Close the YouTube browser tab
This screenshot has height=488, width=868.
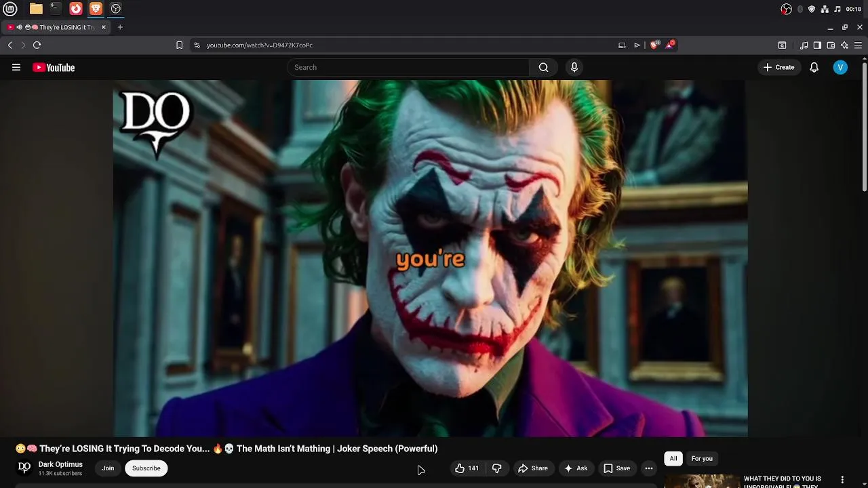coord(104,27)
